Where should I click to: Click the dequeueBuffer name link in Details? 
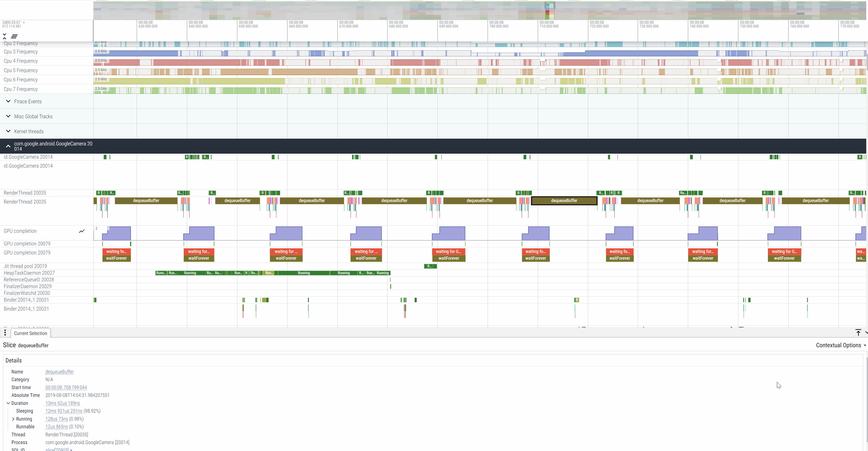[x=60, y=371]
